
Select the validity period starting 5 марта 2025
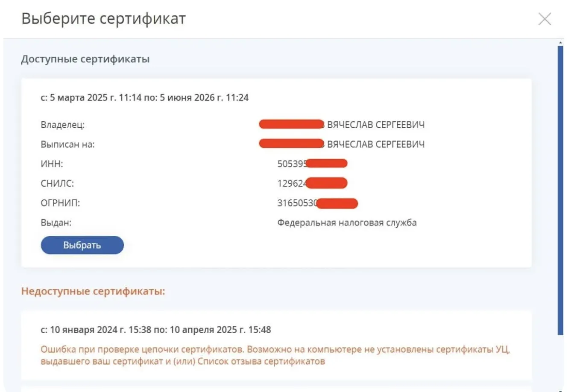point(144,97)
